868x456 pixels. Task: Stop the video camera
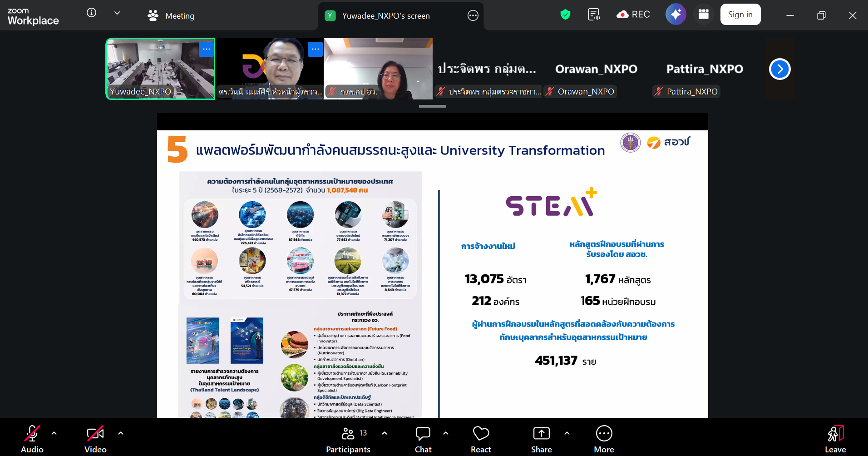95,437
